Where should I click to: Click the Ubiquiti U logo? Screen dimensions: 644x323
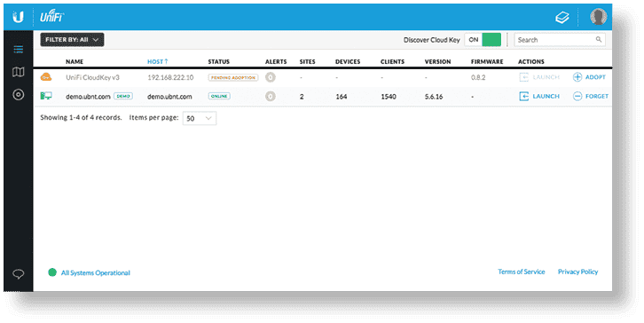tap(18, 17)
